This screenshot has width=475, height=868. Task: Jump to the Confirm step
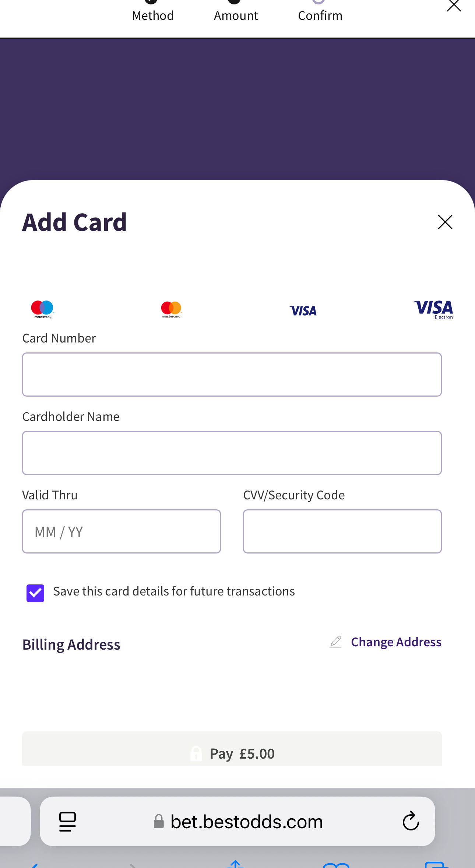point(320,15)
